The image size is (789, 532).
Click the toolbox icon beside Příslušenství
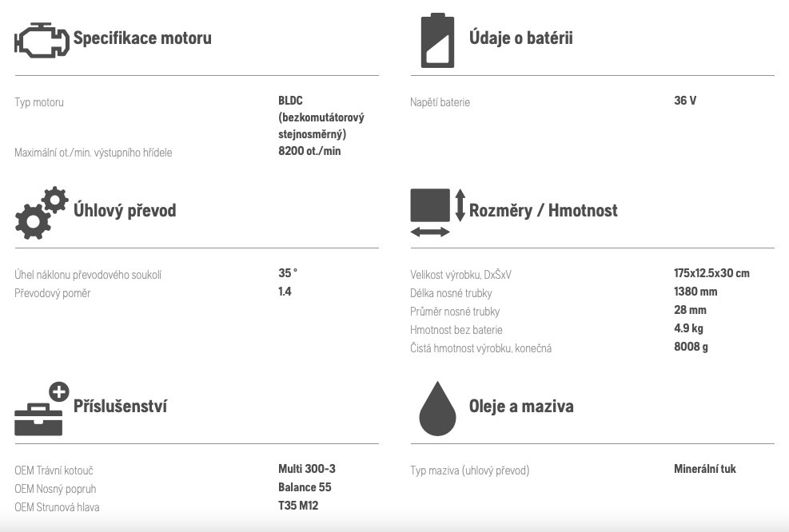[42, 409]
